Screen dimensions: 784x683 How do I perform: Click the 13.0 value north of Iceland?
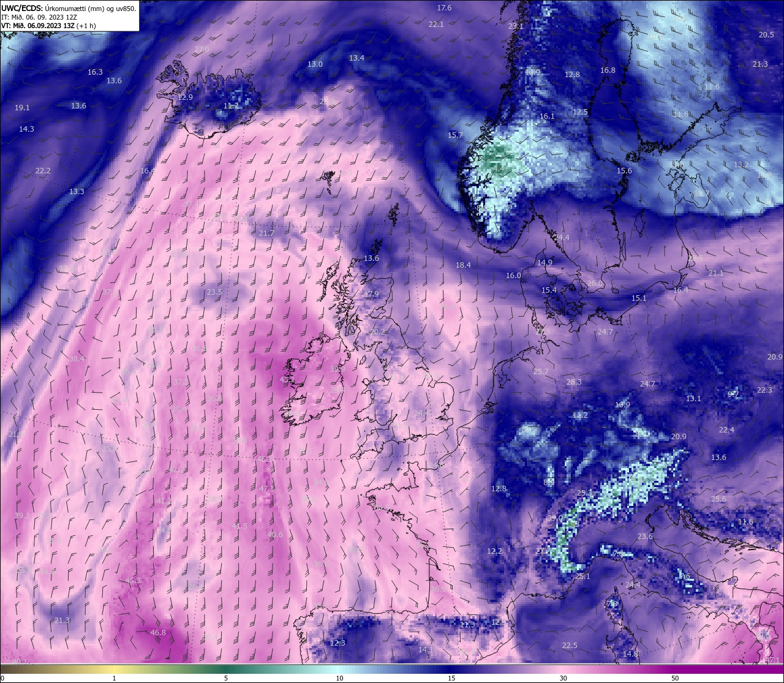(x=315, y=64)
